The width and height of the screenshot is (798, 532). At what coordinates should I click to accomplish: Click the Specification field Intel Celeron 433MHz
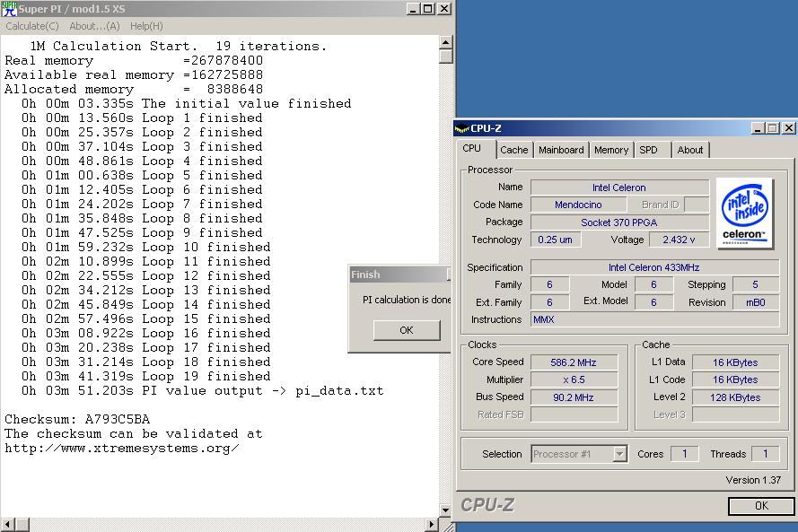point(654,267)
